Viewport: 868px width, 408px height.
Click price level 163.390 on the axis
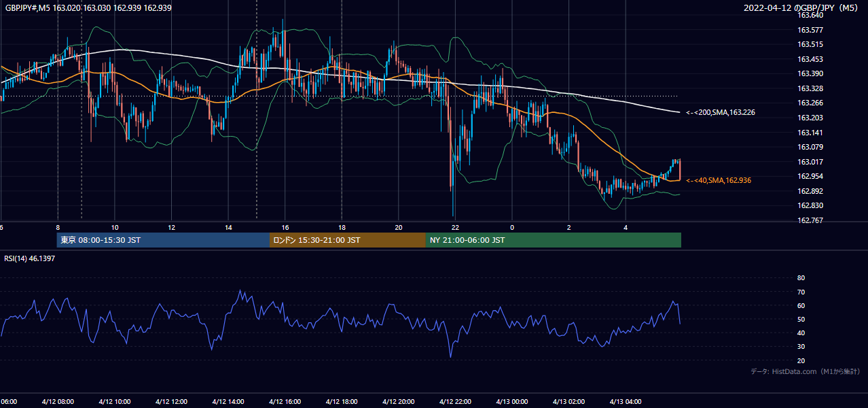810,73
